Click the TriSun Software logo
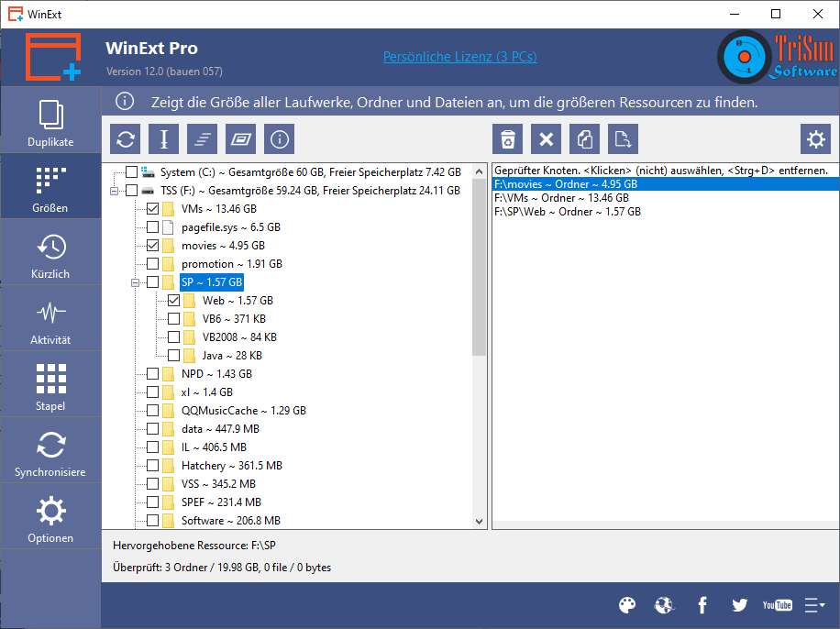Viewport: 840px width, 629px height. pos(778,57)
